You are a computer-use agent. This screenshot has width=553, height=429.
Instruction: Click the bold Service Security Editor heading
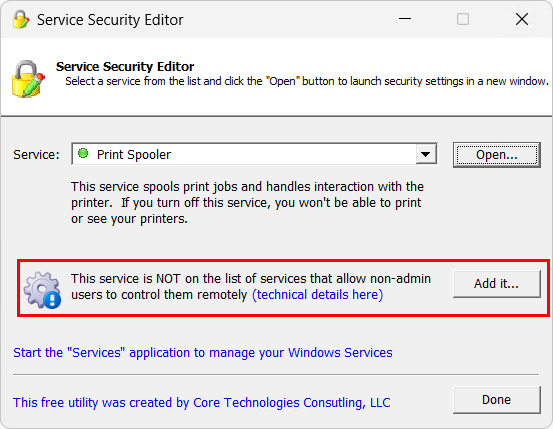click(125, 66)
